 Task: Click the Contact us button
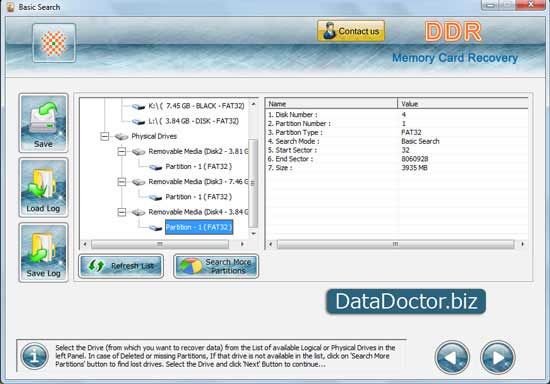[x=351, y=31]
